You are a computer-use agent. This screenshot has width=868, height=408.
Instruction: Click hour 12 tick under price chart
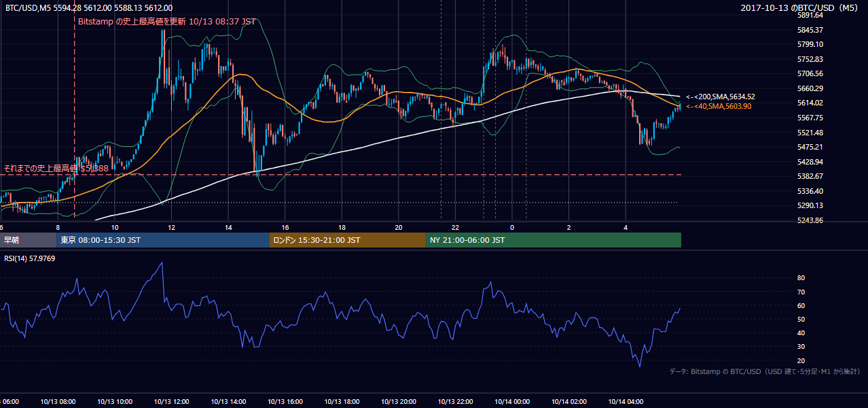click(171, 227)
